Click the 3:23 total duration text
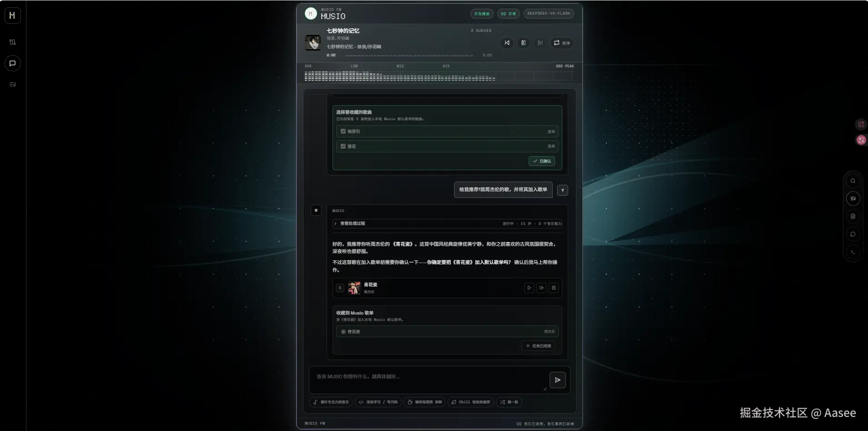 click(487, 56)
